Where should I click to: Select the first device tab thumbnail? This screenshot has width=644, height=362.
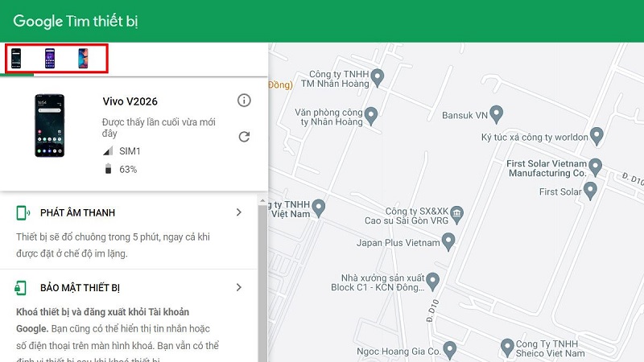click(x=16, y=58)
